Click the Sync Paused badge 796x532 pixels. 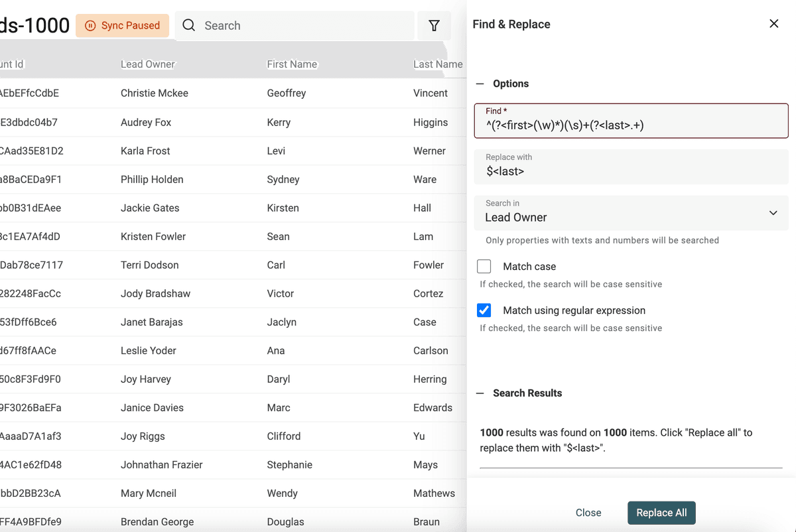point(123,26)
